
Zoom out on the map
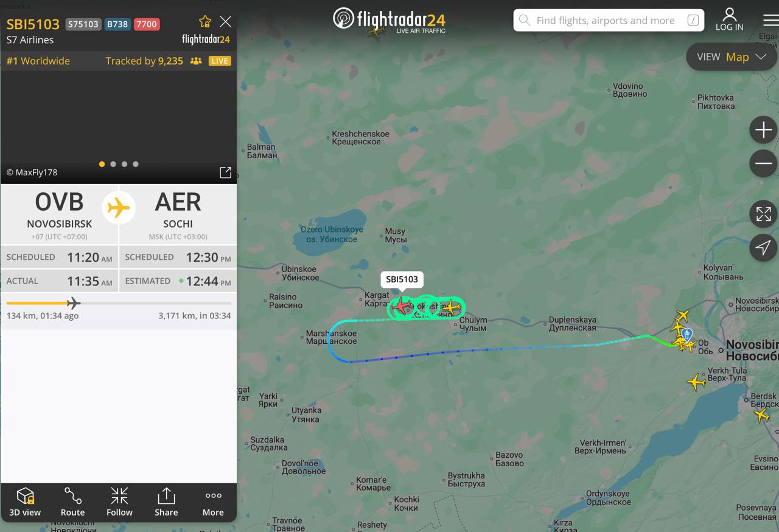tap(763, 163)
